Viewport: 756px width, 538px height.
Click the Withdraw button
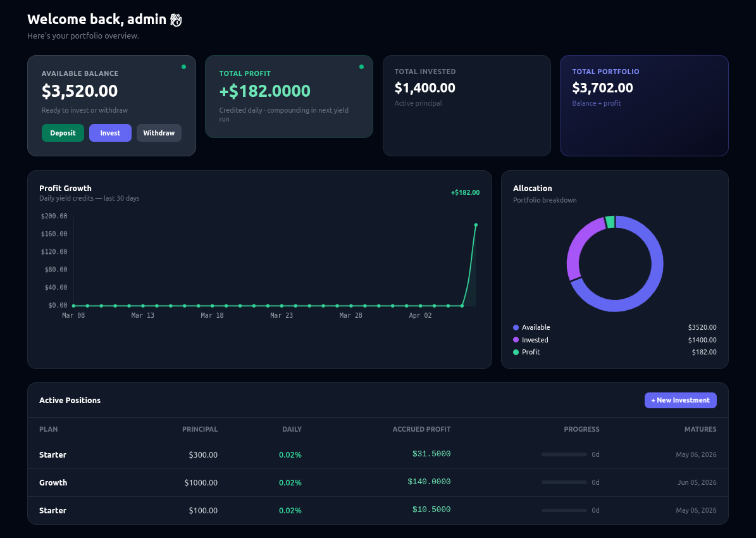coord(159,133)
